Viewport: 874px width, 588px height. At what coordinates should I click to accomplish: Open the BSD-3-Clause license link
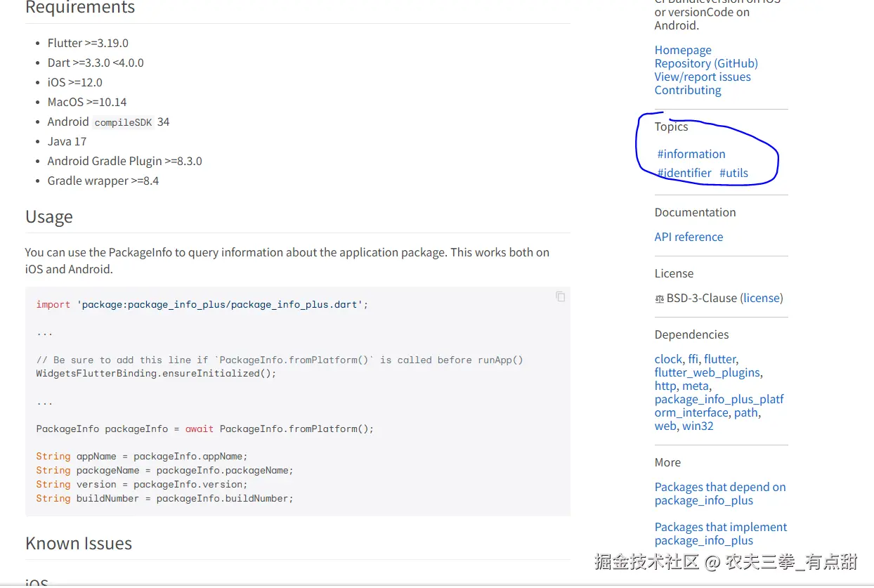pos(762,298)
